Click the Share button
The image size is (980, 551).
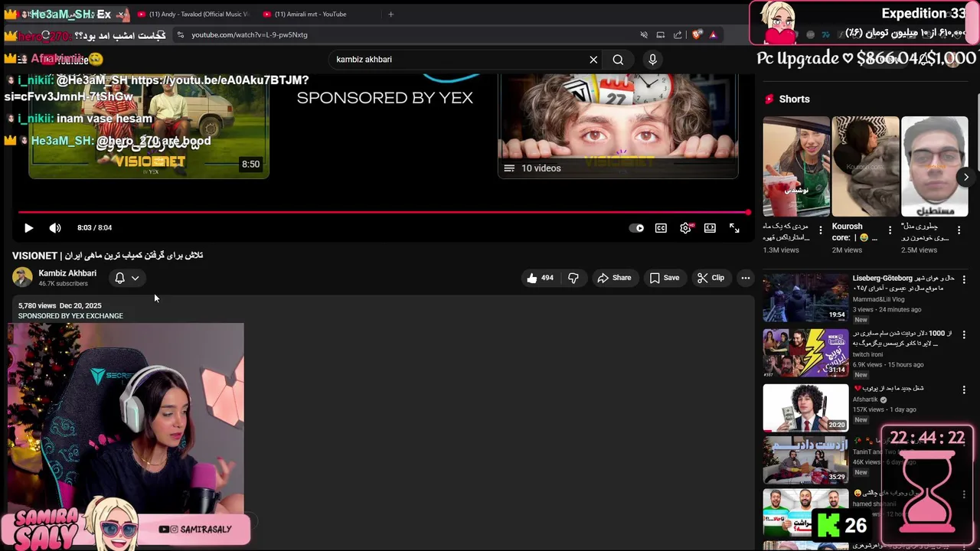(x=614, y=278)
